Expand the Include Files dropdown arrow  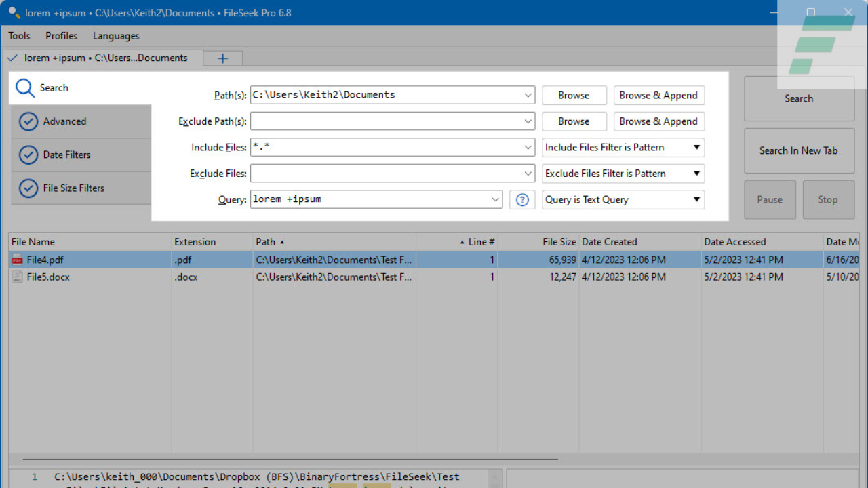528,147
